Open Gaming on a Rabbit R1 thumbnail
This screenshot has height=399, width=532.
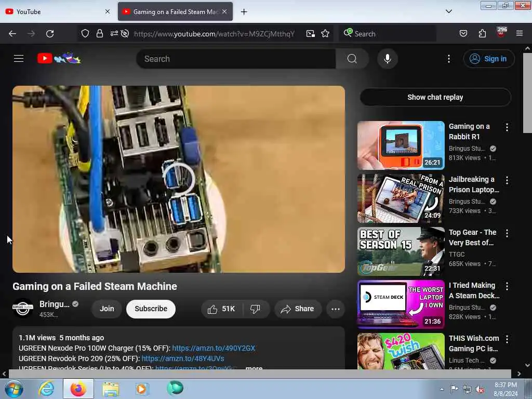(x=401, y=145)
